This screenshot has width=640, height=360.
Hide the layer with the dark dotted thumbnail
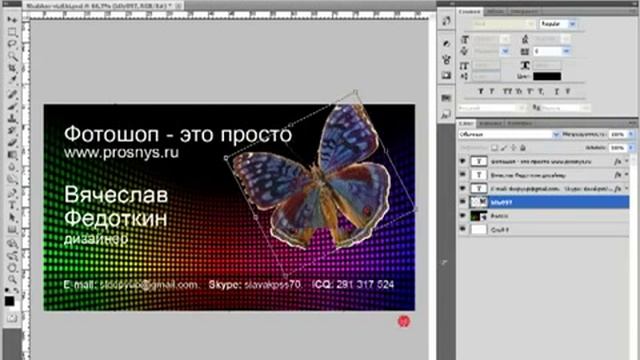pos(462,216)
